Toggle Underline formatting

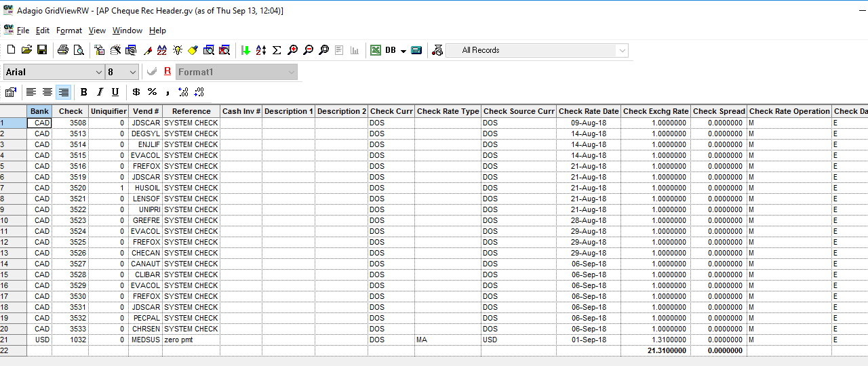pyautogui.click(x=115, y=92)
